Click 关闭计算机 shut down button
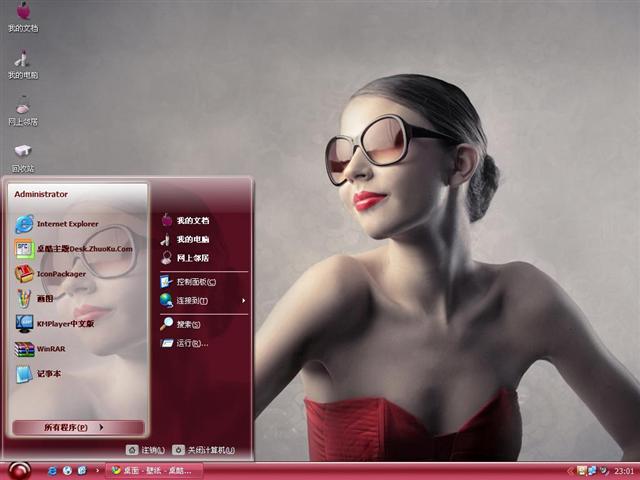640x480 pixels. [203, 450]
